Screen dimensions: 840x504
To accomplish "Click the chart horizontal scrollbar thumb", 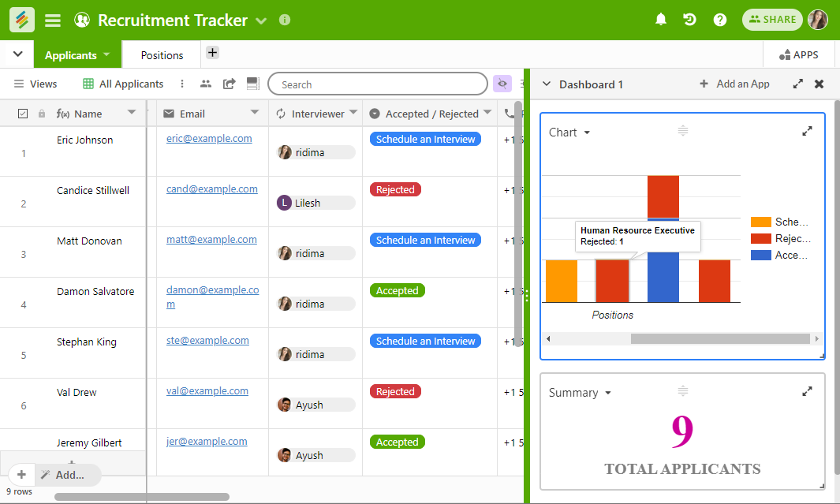I will [x=720, y=338].
